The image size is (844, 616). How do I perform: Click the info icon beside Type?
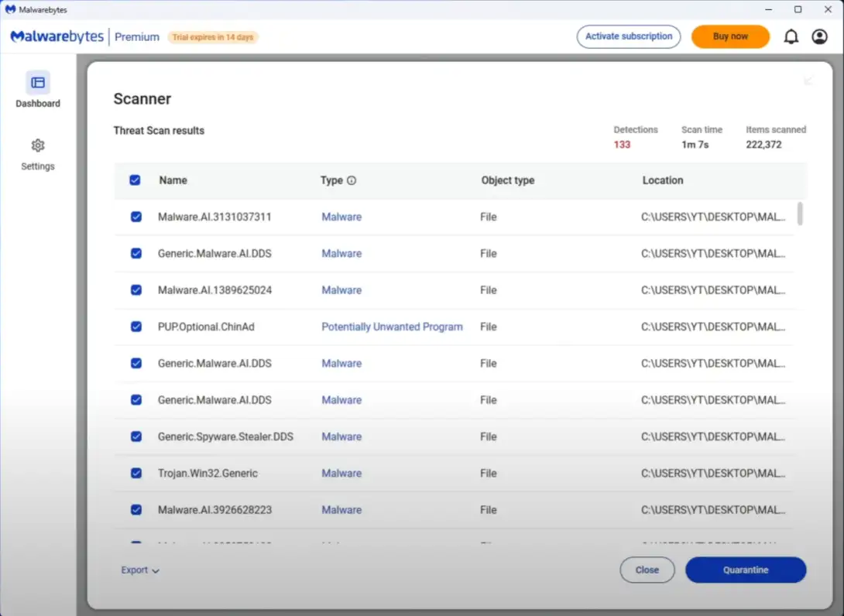click(x=352, y=180)
